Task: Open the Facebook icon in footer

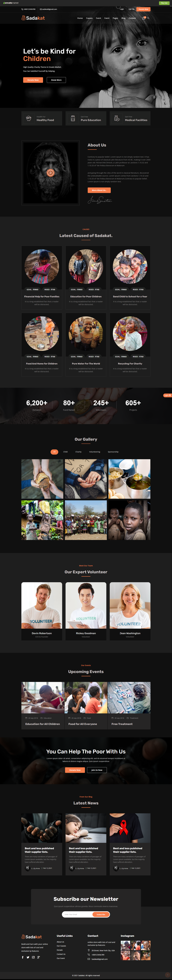Action: [23, 957]
